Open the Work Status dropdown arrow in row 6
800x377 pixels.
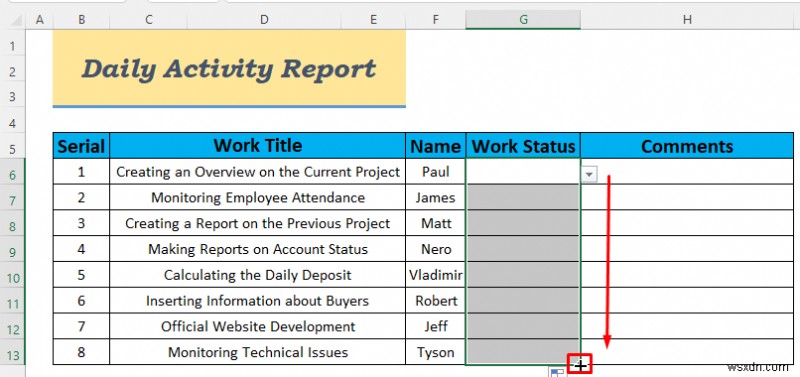pos(589,174)
